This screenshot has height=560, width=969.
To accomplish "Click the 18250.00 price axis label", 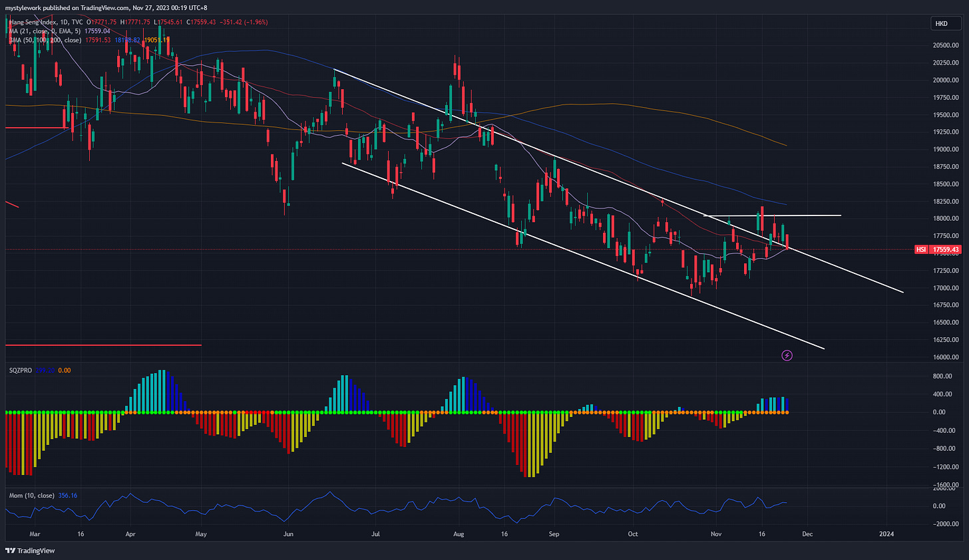I will point(946,201).
